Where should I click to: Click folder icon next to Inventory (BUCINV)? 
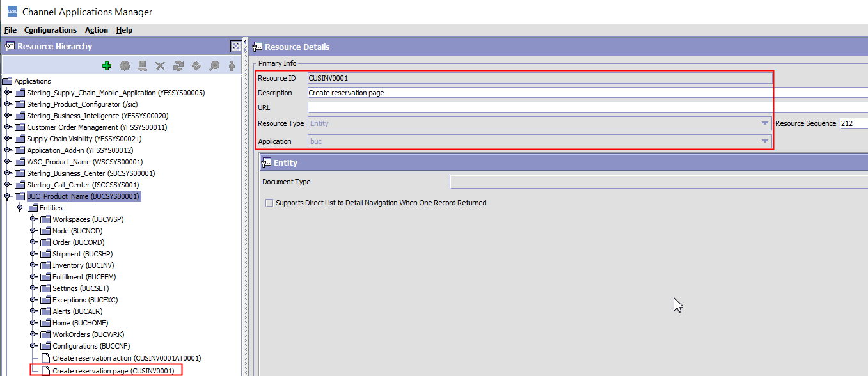pyautogui.click(x=45, y=265)
